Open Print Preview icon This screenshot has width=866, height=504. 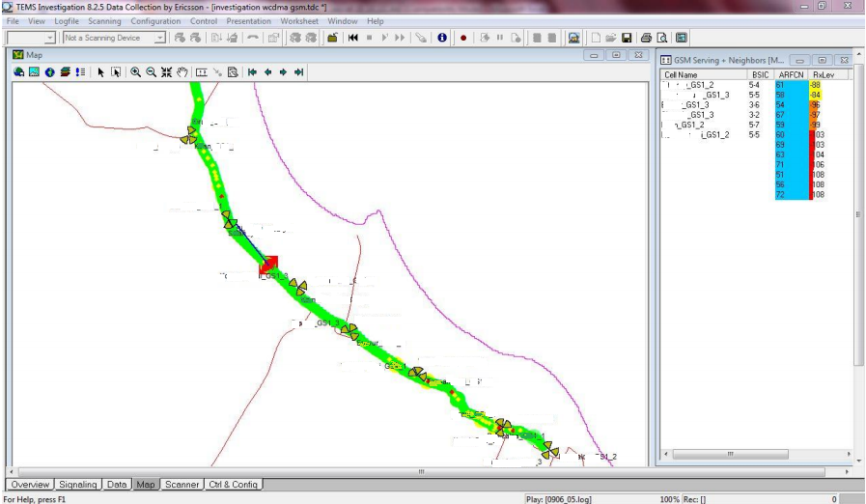point(661,38)
